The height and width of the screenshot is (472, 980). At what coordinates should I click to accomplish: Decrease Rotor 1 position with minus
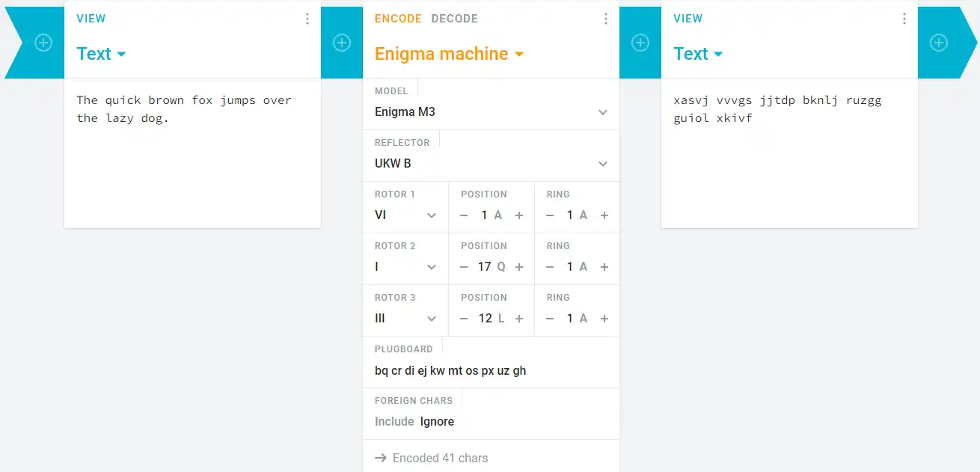[x=464, y=215]
